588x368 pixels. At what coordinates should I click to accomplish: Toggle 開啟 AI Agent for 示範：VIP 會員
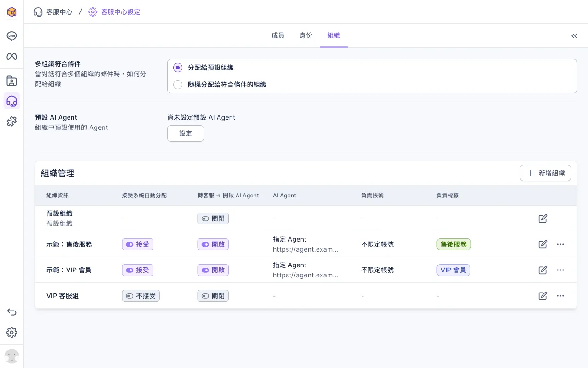point(213,270)
